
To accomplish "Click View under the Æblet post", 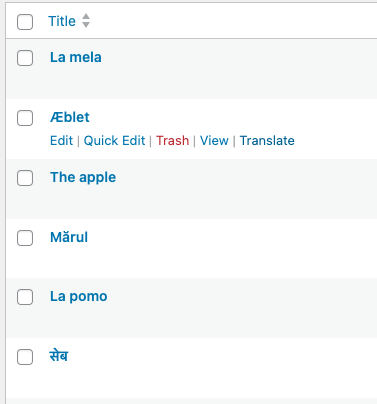I will pos(214,141).
